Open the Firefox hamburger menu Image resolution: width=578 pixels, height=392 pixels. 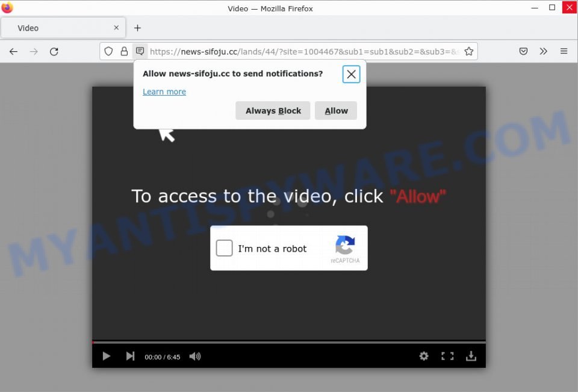[564, 51]
